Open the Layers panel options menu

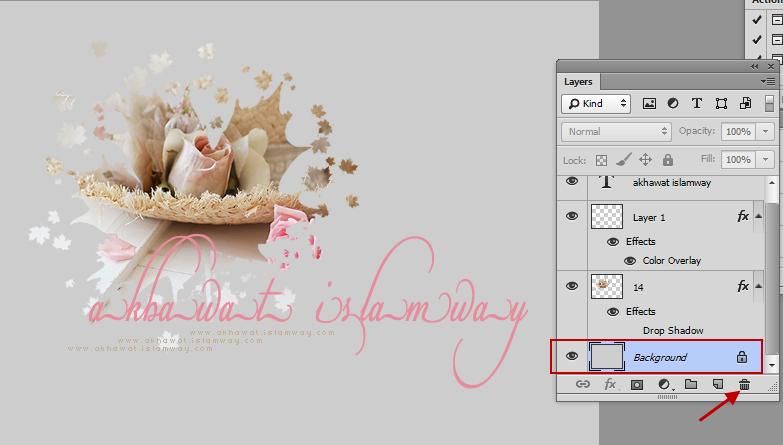click(768, 81)
